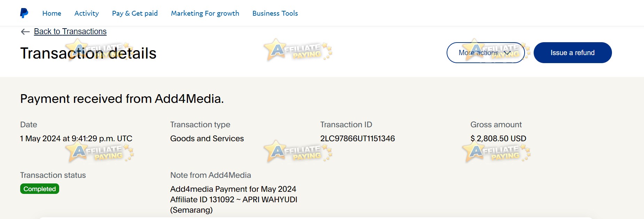Screen dimensions: 644x219
Task: Click the gross amount $ 2,808.50 USD
Action: tap(498, 138)
